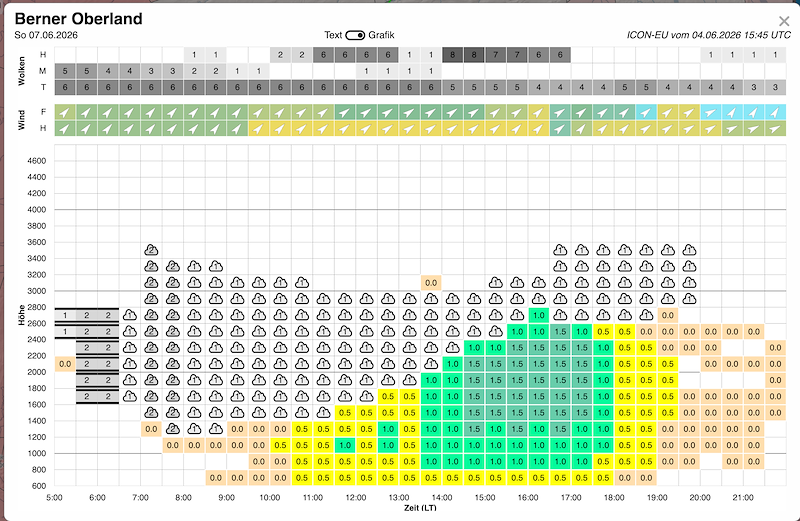The height and width of the screenshot is (521, 800).
Task: Click the green 1.0 cell in the 11:30 column
Action: coord(345,445)
